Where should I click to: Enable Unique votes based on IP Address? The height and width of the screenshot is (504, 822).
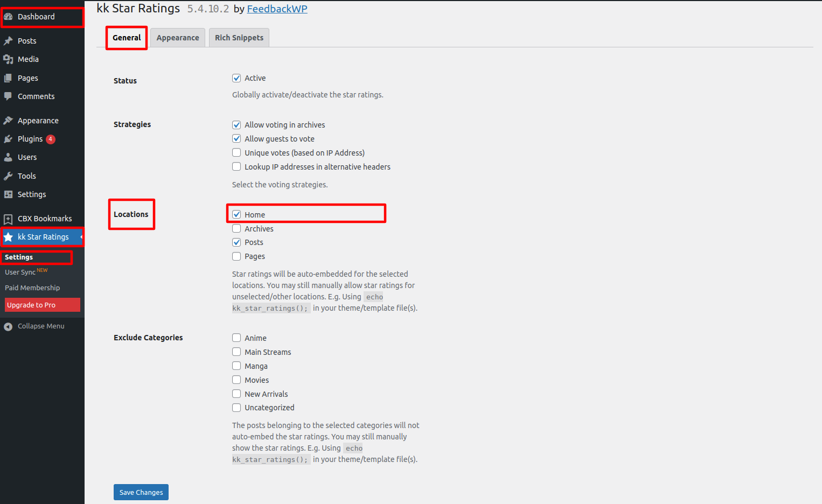[236, 153]
